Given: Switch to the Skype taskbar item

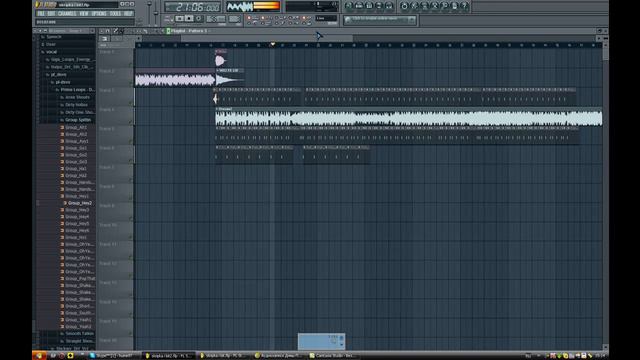Looking at the screenshot, I should [x=116, y=356].
